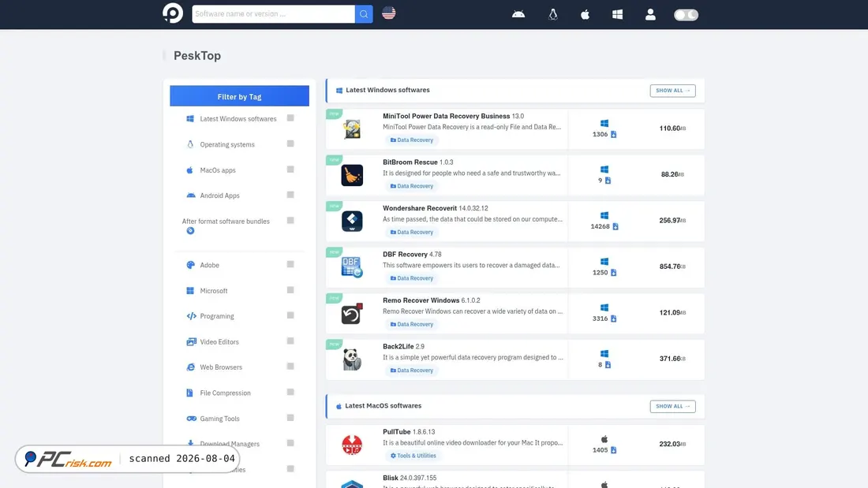Click the PullTube app thumbnail
The width and height of the screenshot is (868, 488).
(351, 445)
